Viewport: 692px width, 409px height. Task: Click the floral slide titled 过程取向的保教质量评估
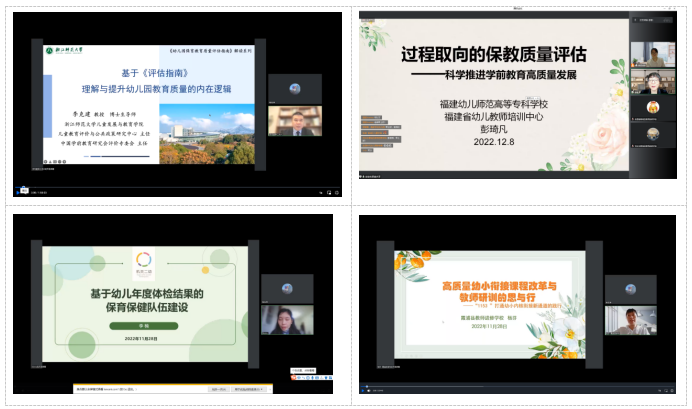coord(490,100)
